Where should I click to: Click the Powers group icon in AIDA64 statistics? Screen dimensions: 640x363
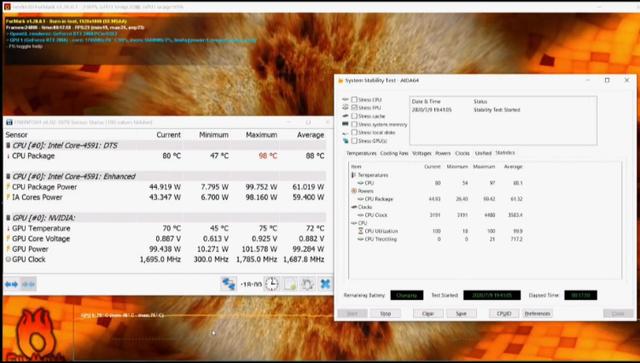click(x=354, y=191)
